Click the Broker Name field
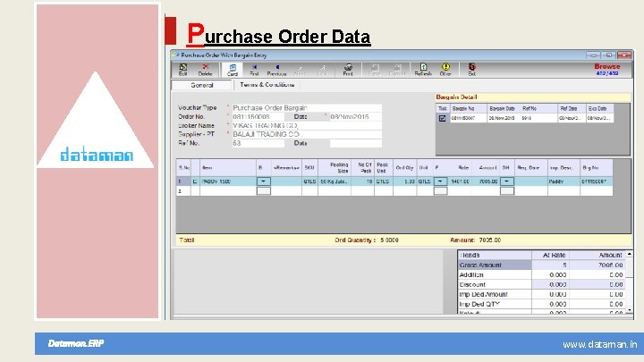The width and height of the screenshot is (644, 362). tap(307, 126)
